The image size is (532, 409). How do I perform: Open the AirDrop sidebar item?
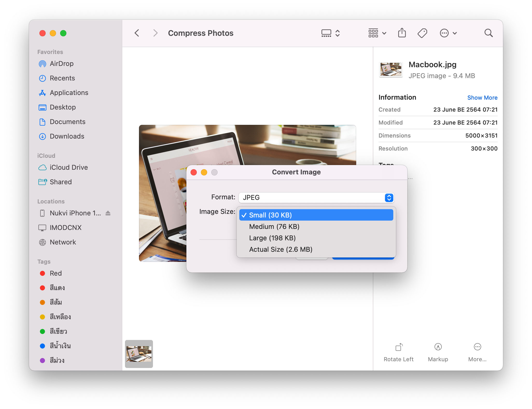(61, 64)
